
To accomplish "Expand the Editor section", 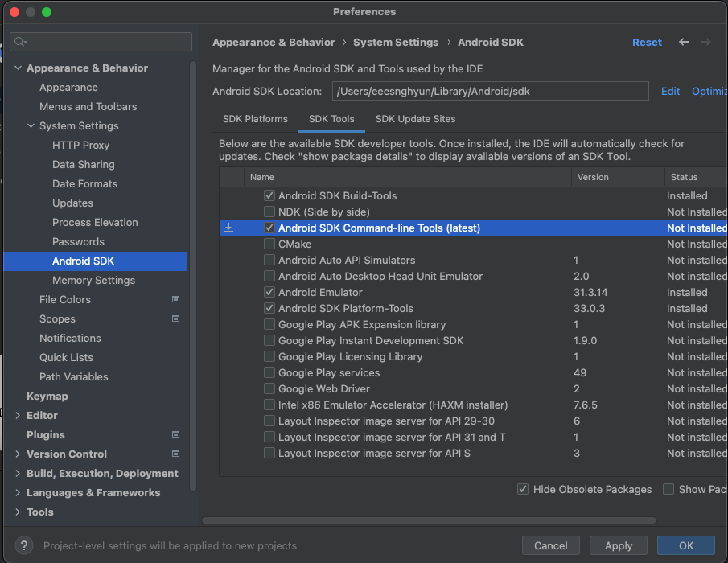I will (x=19, y=415).
